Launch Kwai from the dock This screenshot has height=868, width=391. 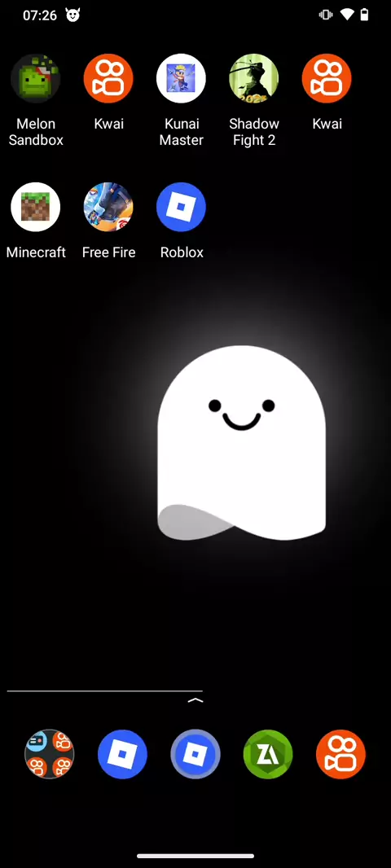tap(340, 754)
